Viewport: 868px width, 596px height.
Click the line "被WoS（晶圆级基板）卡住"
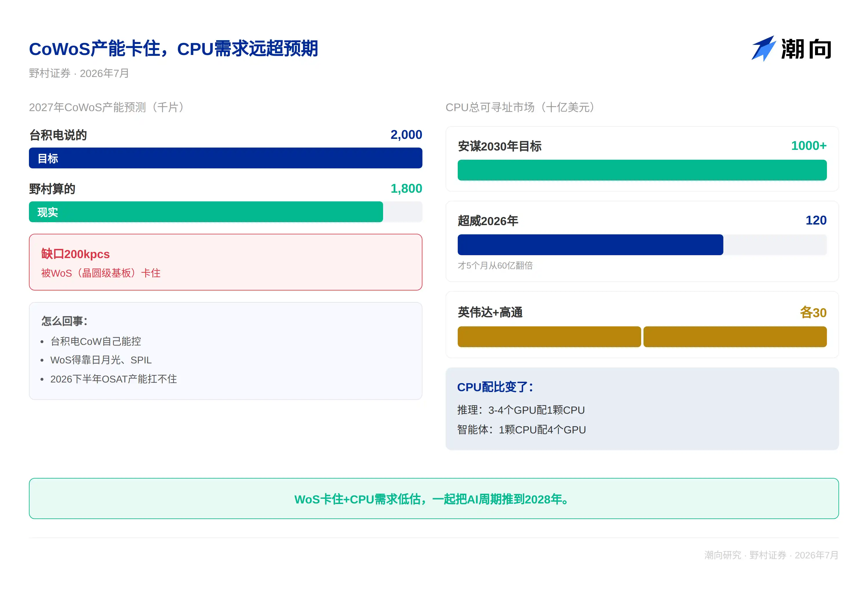click(x=101, y=273)
